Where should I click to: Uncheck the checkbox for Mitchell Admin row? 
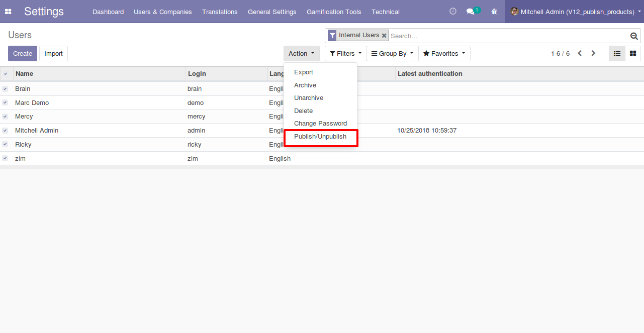click(5, 131)
